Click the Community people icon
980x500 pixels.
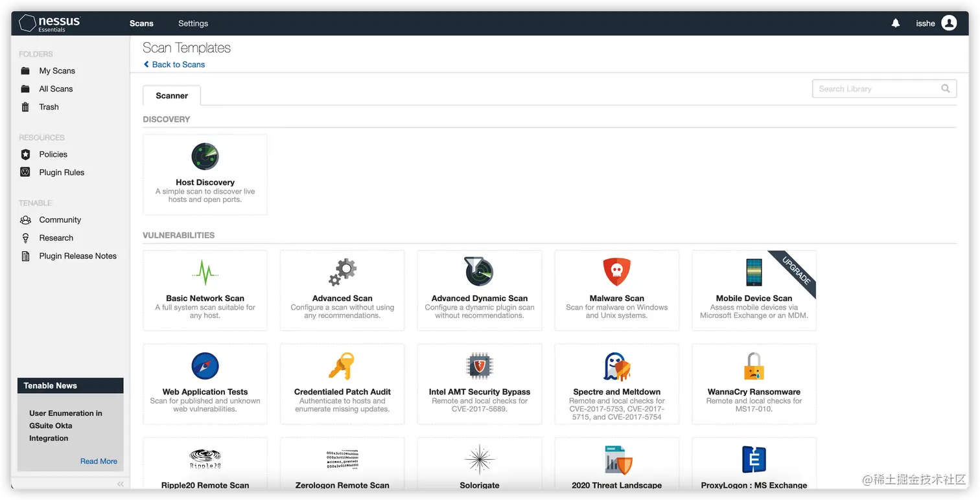click(25, 220)
